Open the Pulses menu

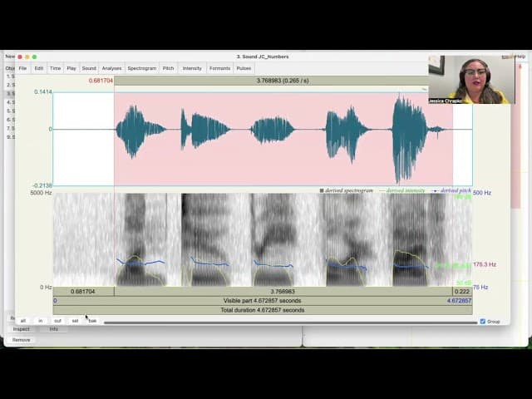click(x=244, y=68)
